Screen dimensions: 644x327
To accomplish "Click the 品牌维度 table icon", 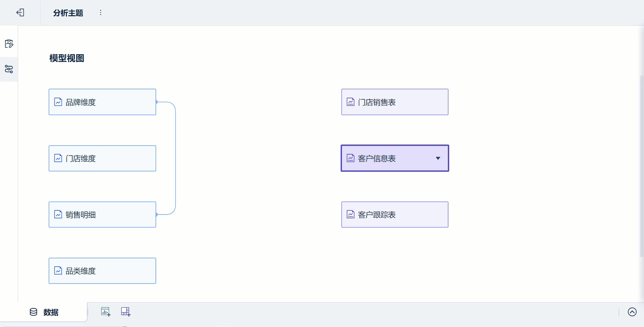I will coord(58,102).
